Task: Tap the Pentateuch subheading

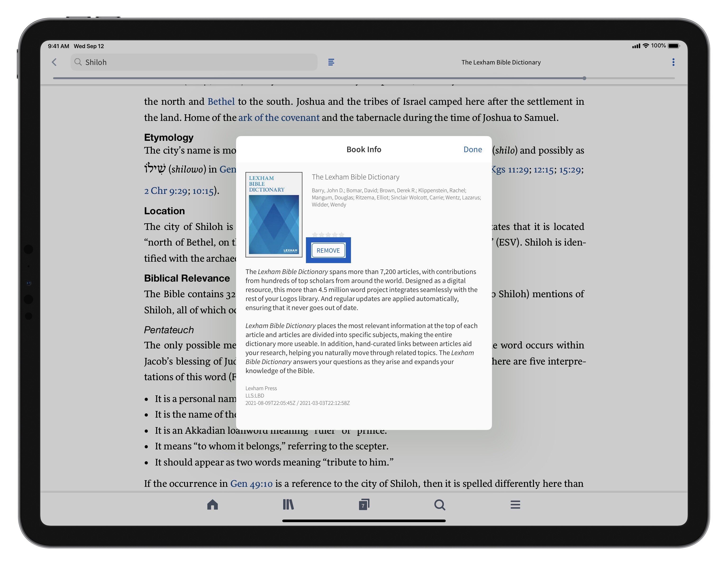Action: [169, 330]
